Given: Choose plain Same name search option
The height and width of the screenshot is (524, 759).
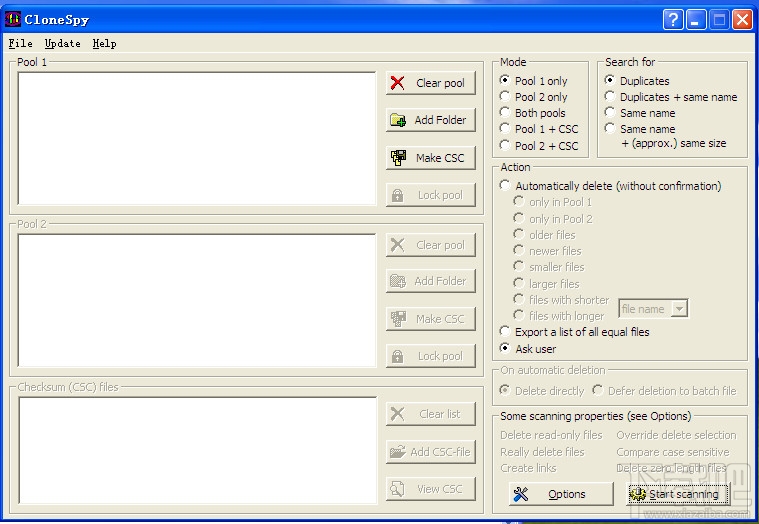Looking at the screenshot, I should (640, 113).
